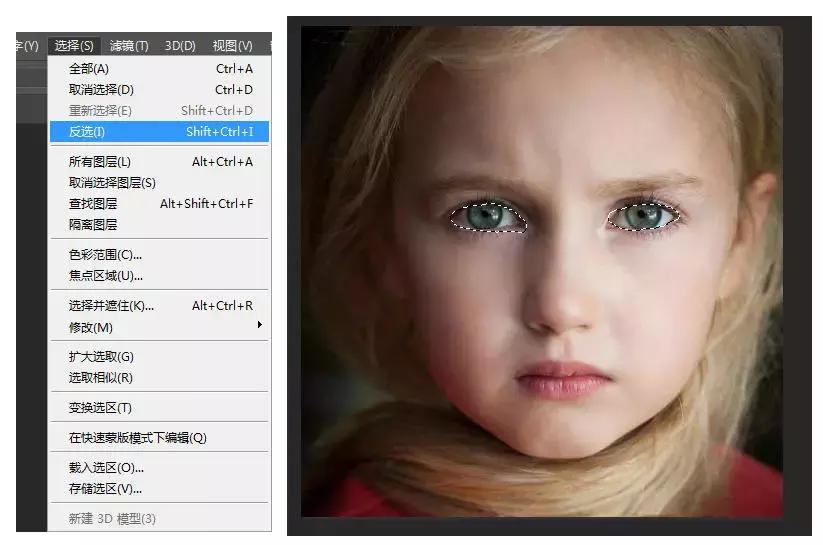
Task: Open the 3D(D) menu
Action: [x=180, y=46]
